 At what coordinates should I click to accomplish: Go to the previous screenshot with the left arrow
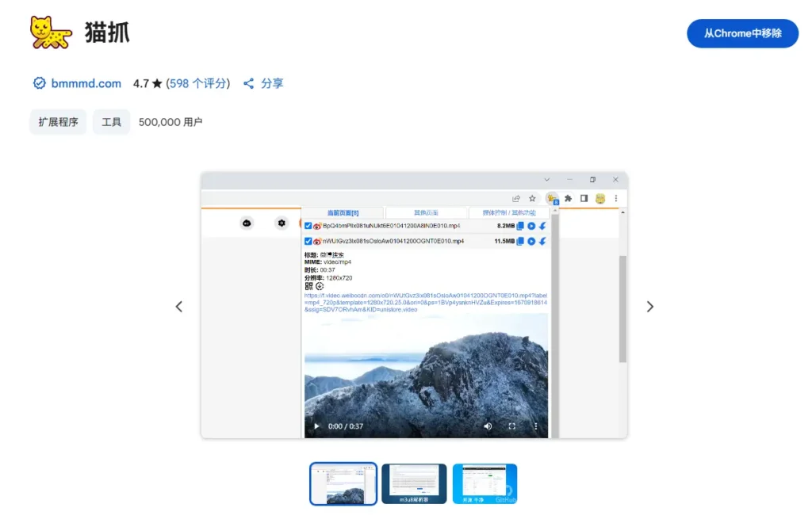pos(179,307)
